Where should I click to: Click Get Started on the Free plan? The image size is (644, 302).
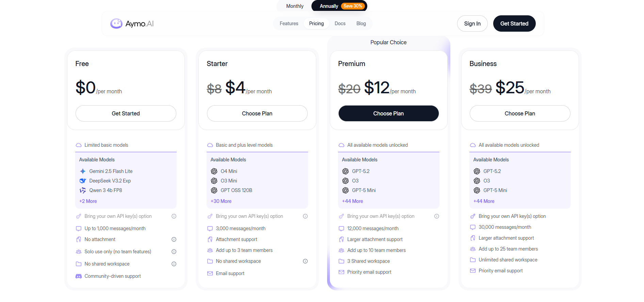click(x=126, y=113)
